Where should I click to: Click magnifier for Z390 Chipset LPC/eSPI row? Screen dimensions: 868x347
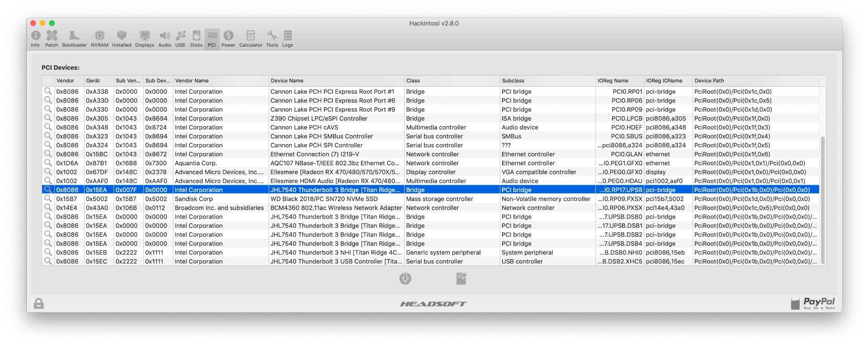click(x=48, y=118)
